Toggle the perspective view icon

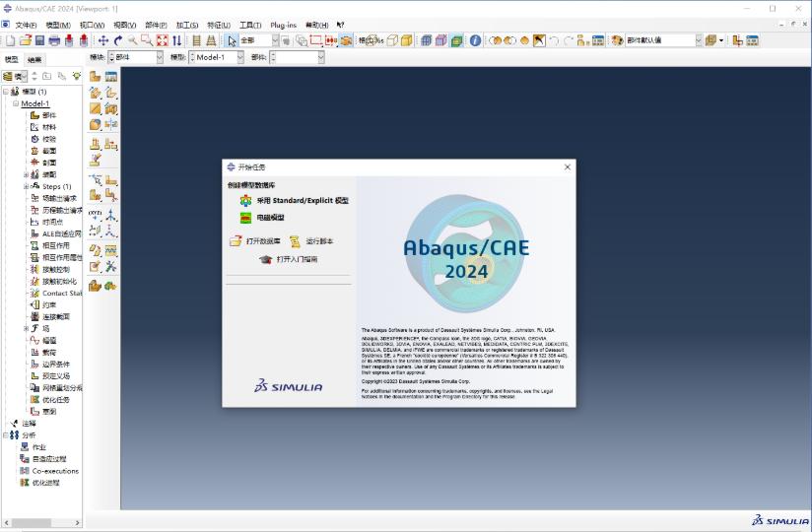coord(211,40)
